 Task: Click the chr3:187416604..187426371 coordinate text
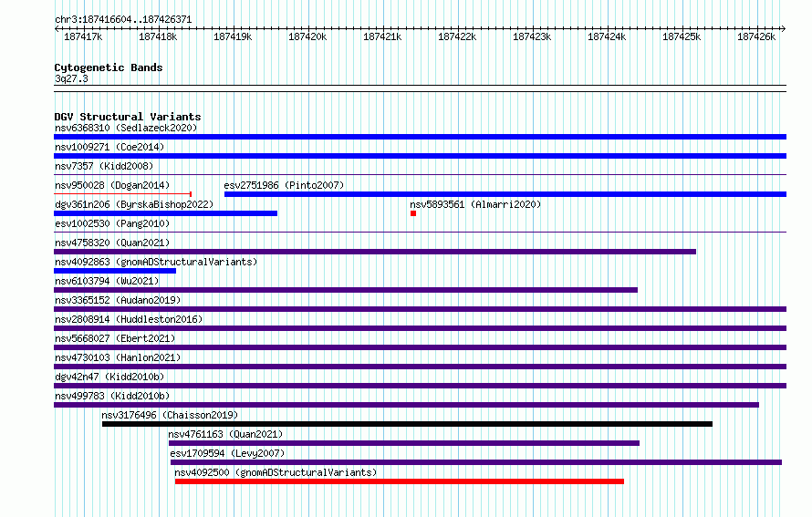[x=123, y=19]
